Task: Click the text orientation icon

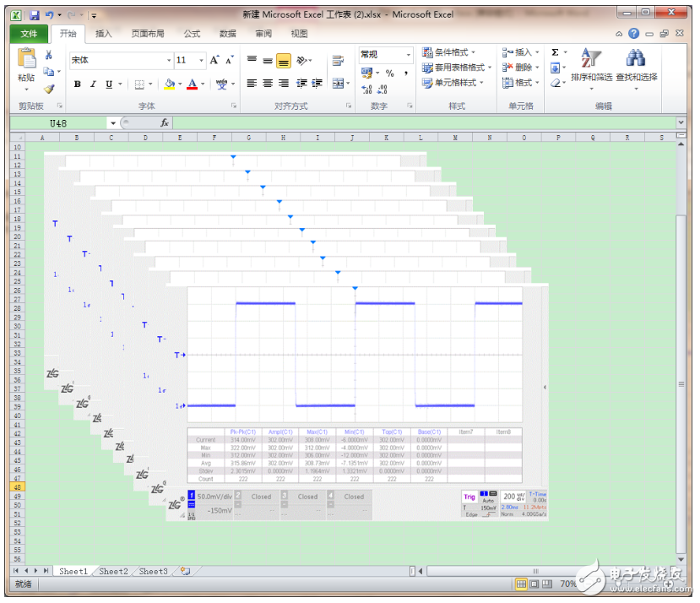Action: [x=302, y=60]
